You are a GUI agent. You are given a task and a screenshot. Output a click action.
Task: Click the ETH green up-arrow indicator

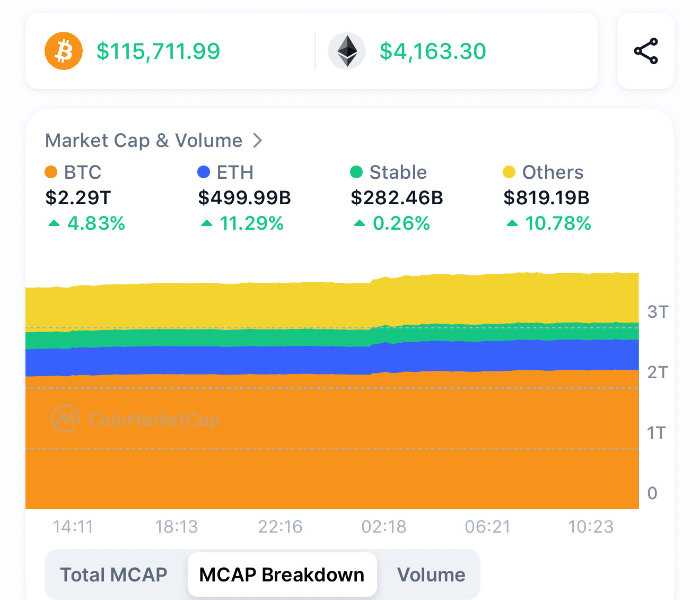point(207,223)
